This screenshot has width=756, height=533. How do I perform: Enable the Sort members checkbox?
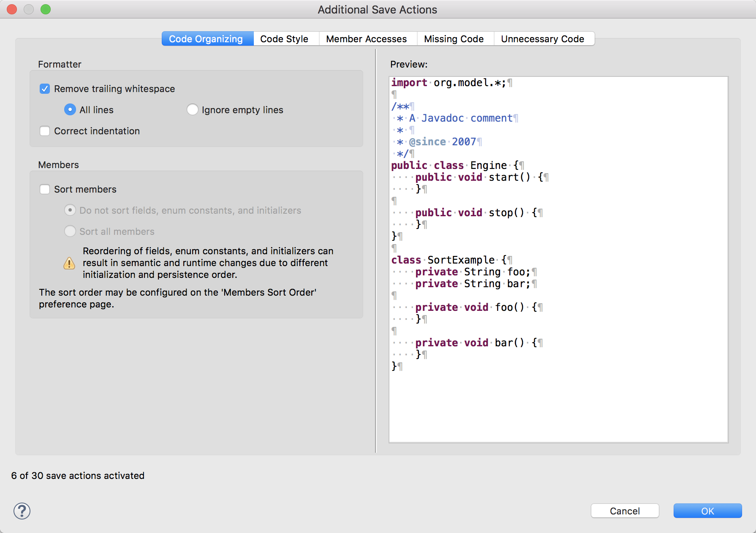point(45,189)
